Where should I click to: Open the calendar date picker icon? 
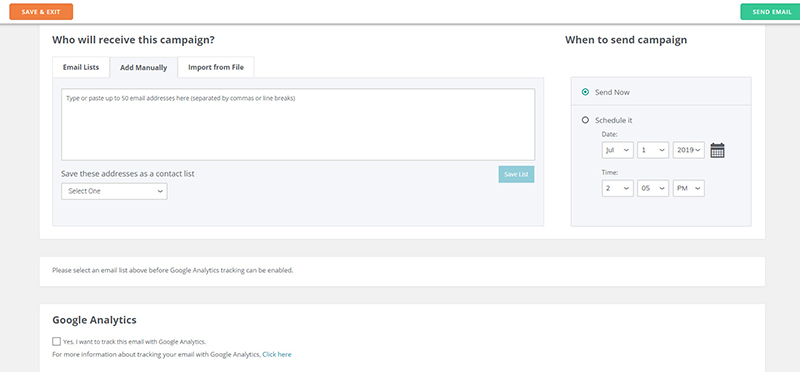[717, 151]
